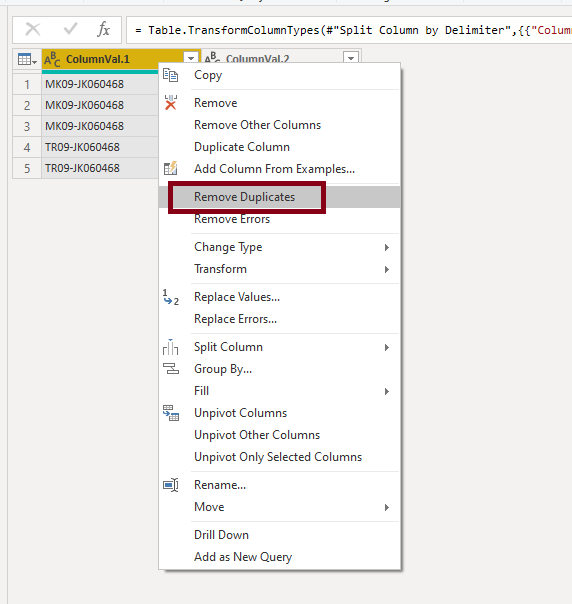
Task: Expand the Move submenu
Action: point(387,507)
